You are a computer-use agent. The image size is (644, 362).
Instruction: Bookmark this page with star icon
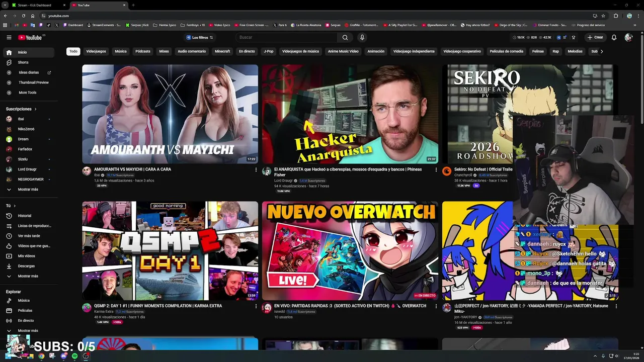click(603, 16)
